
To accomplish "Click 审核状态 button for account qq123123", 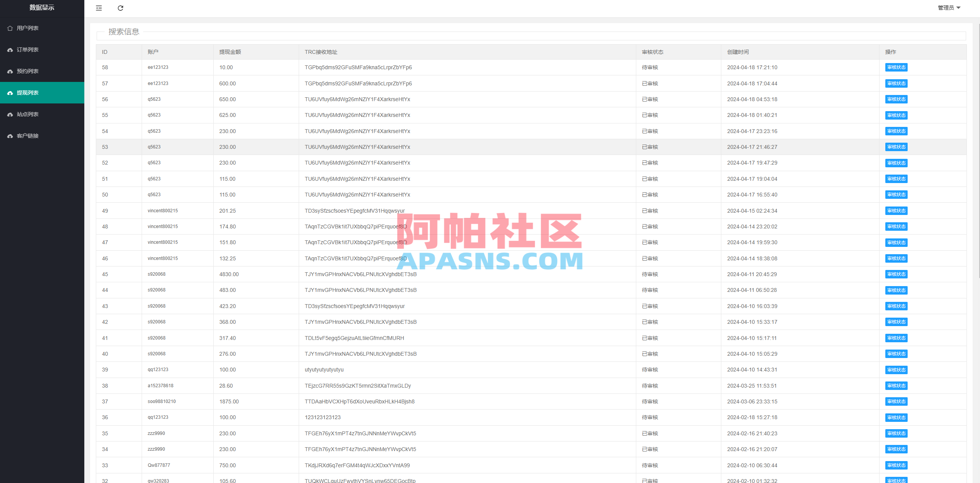I will 896,370.
